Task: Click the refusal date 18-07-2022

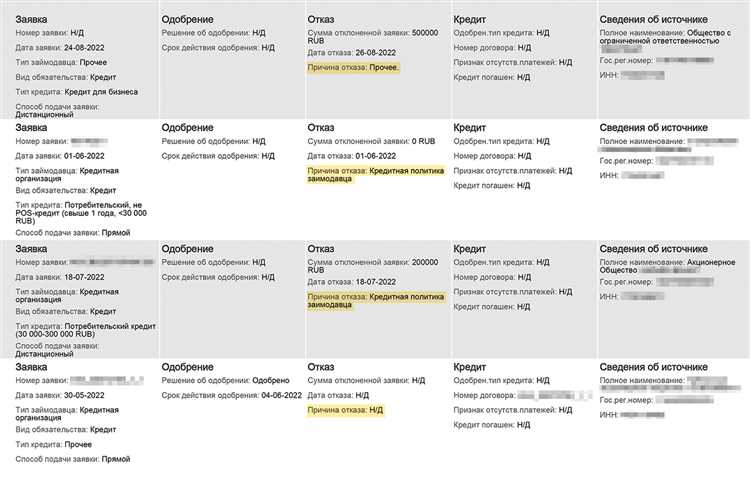Action: coord(372,284)
